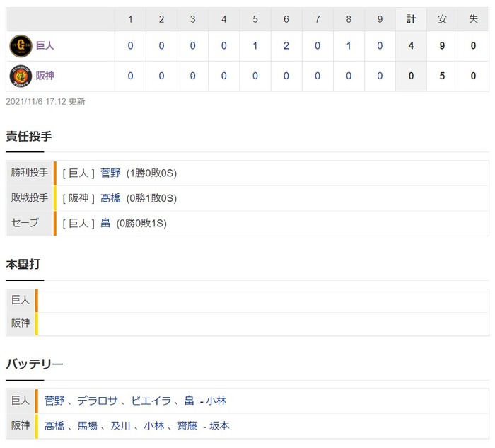Click Giants 6th inning score of 2
The width and height of the screenshot is (495, 448).
coord(286,46)
